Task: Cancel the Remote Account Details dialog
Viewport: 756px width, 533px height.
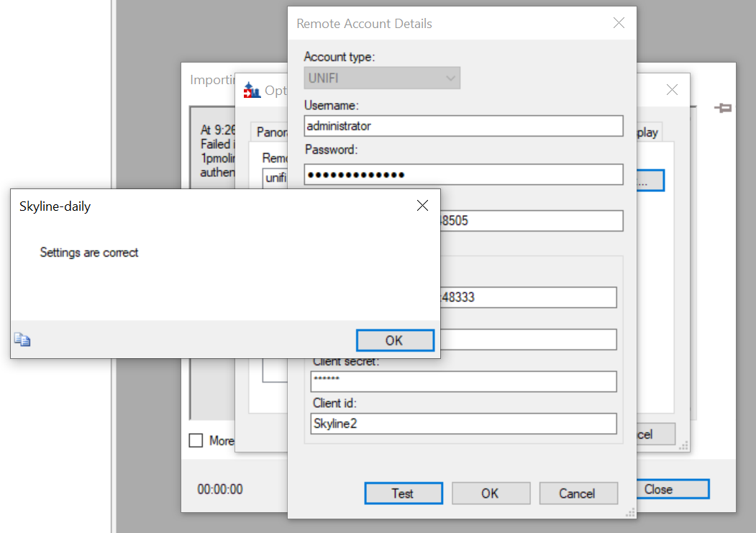Action: [x=577, y=493]
